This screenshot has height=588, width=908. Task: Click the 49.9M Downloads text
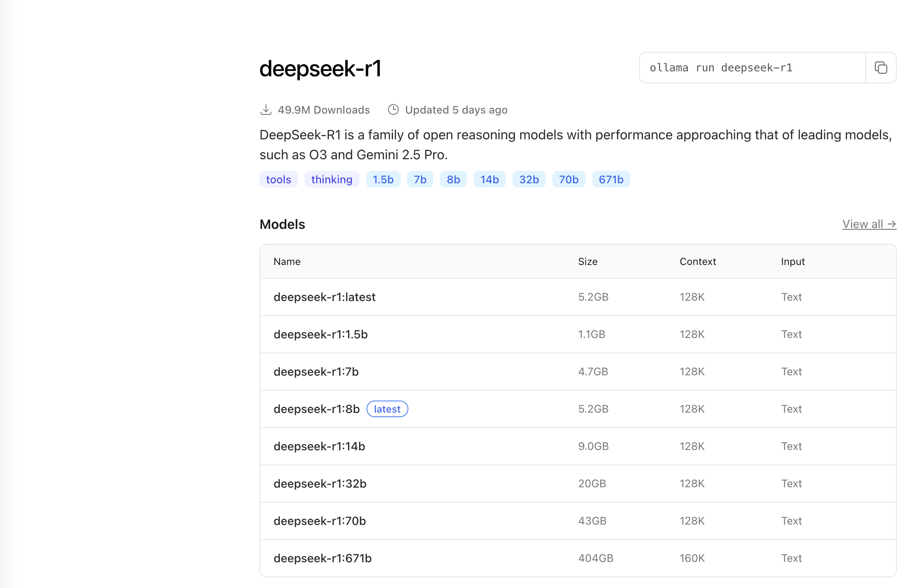click(324, 110)
